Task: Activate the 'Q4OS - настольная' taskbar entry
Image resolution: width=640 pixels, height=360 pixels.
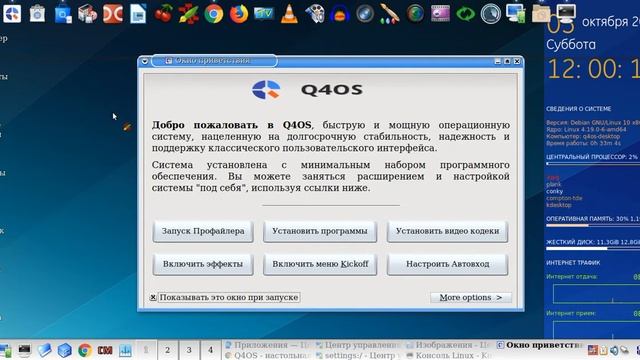Action: 269,356
